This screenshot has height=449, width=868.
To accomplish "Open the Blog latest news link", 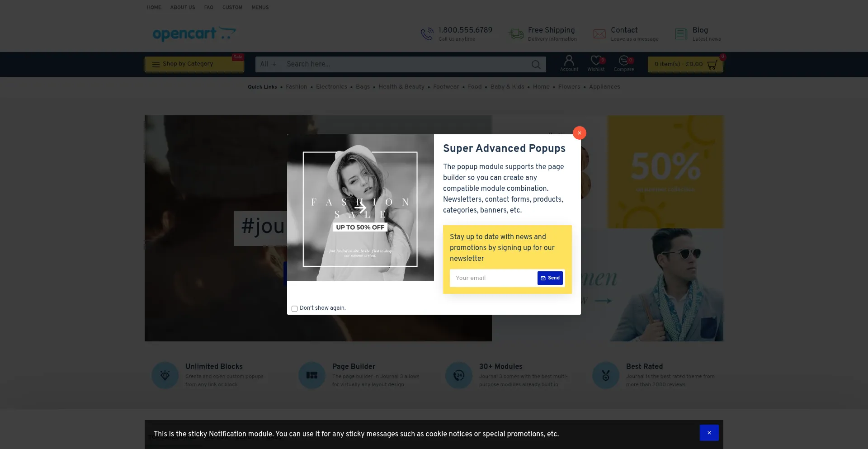I will pos(707,34).
